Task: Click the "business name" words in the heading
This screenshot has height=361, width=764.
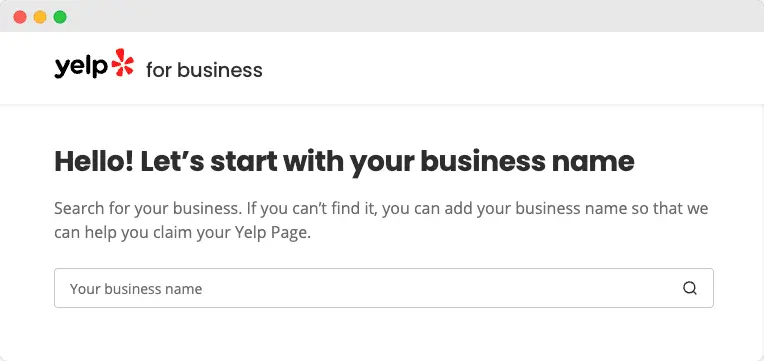Action: click(x=527, y=161)
